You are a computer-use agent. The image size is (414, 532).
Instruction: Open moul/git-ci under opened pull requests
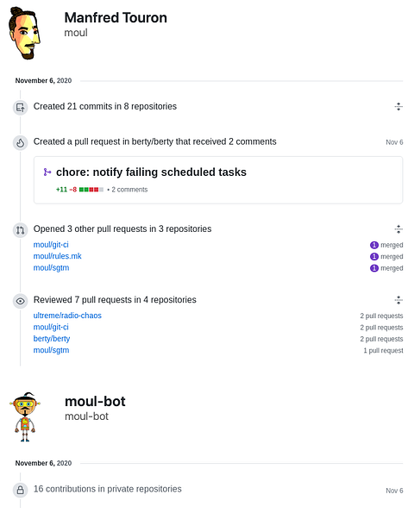point(51,245)
